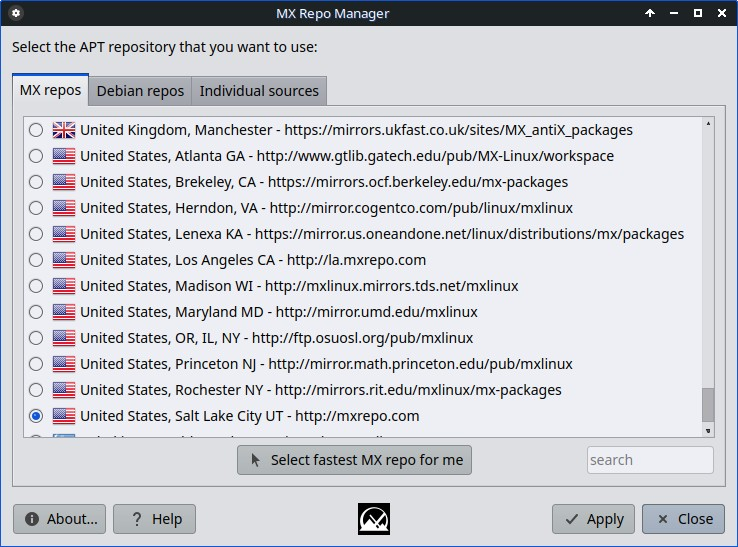
Task: Click the US flag beside Princeton NJ
Action: click(x=64, y=364)
